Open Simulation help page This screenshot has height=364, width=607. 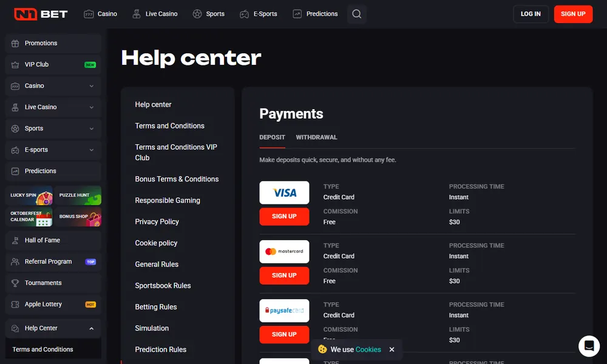point(152,328)
